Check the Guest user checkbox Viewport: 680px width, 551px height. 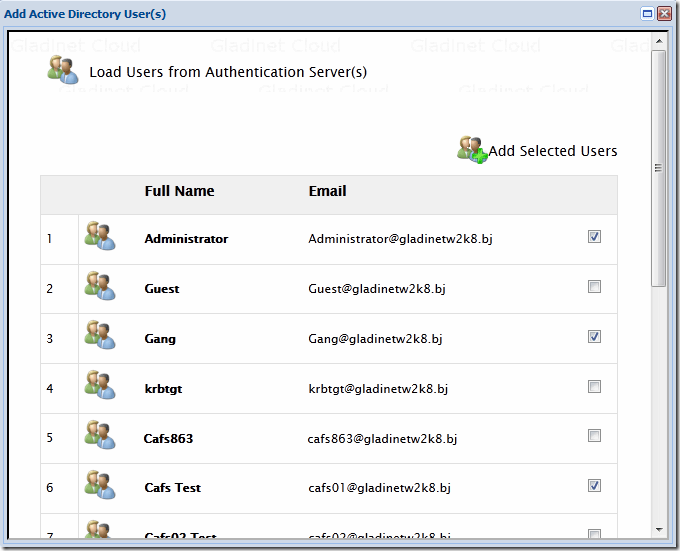[594, 287]
